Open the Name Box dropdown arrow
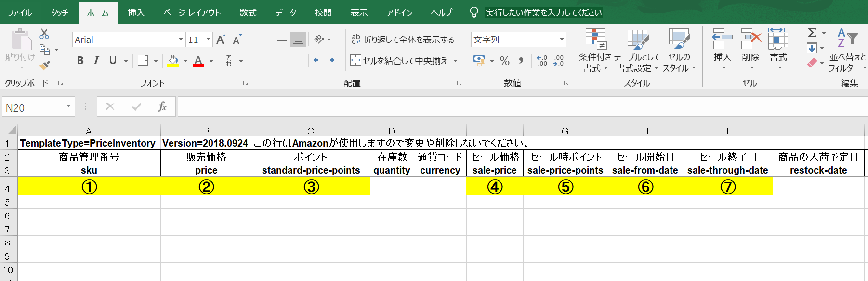 click(x=68, y=107)
